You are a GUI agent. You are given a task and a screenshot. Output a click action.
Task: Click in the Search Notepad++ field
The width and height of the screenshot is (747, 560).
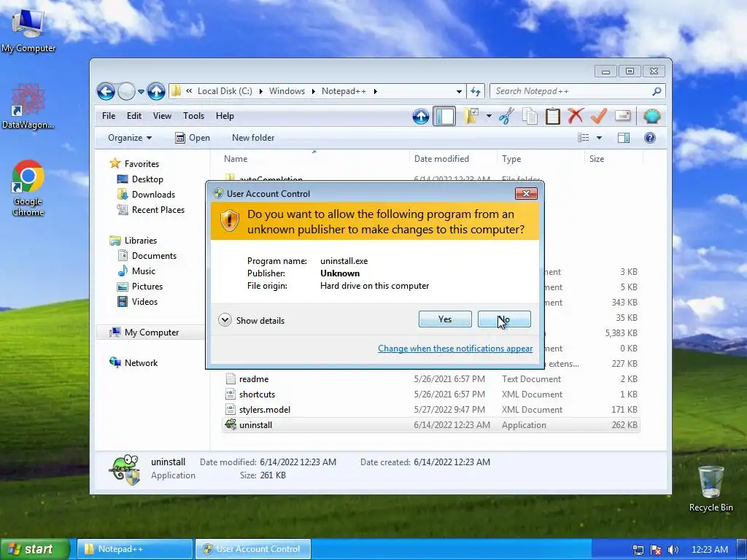572,91
